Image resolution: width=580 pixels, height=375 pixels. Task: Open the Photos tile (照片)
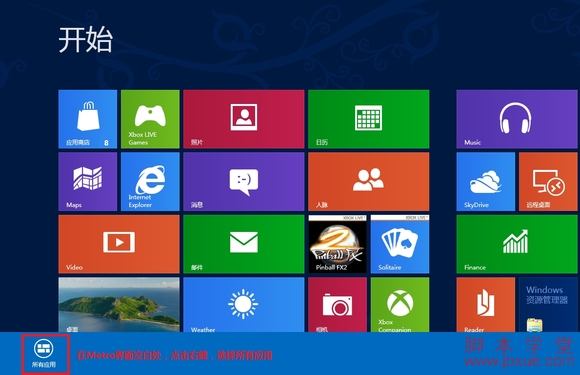[x=244, y=119]
